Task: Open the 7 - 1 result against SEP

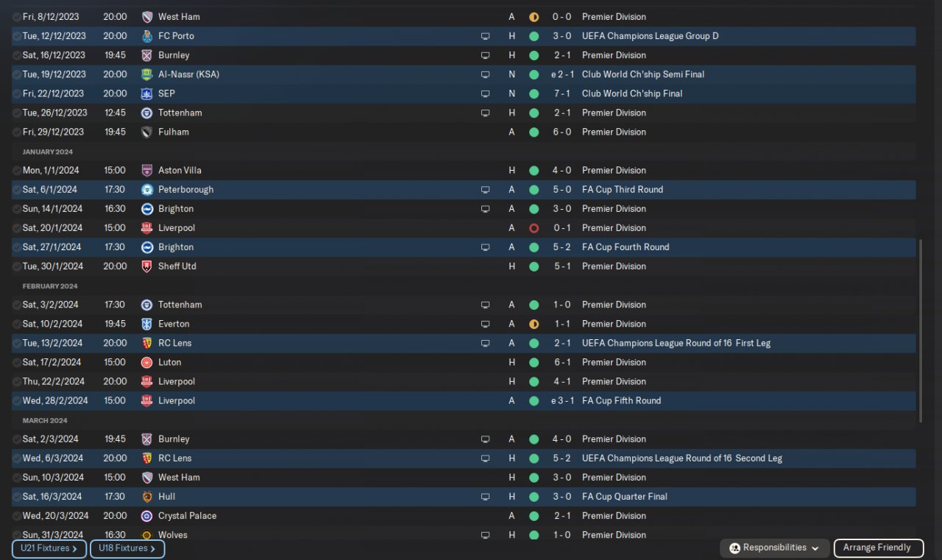Action: pyautogui.click(x=563, y=93)
